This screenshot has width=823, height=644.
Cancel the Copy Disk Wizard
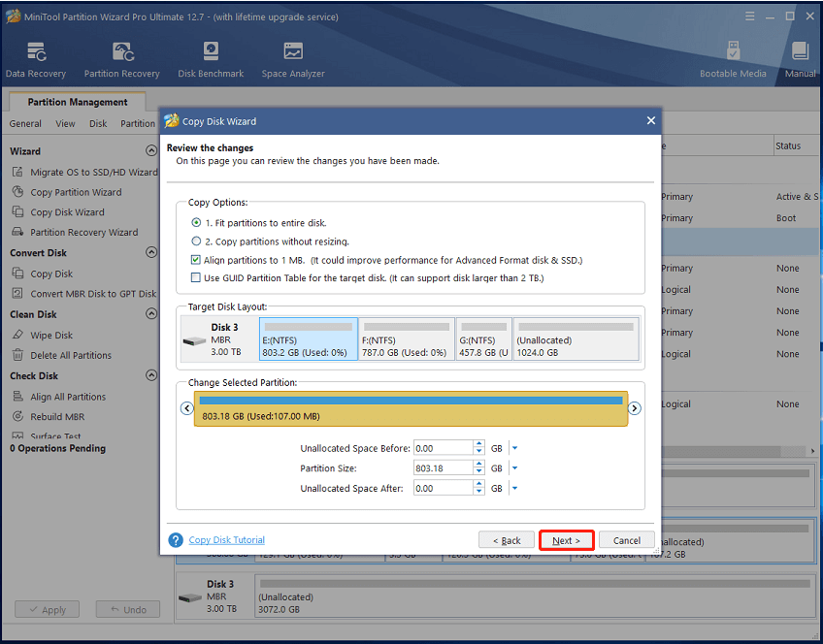coord(627,540)
